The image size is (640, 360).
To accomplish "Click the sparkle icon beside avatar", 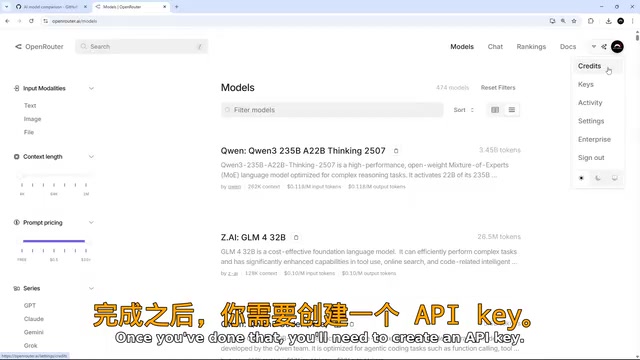I will tap(604, 47).
